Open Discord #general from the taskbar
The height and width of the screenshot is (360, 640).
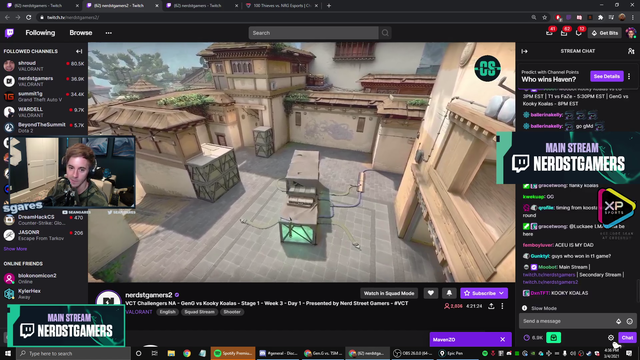pos(278,353)
